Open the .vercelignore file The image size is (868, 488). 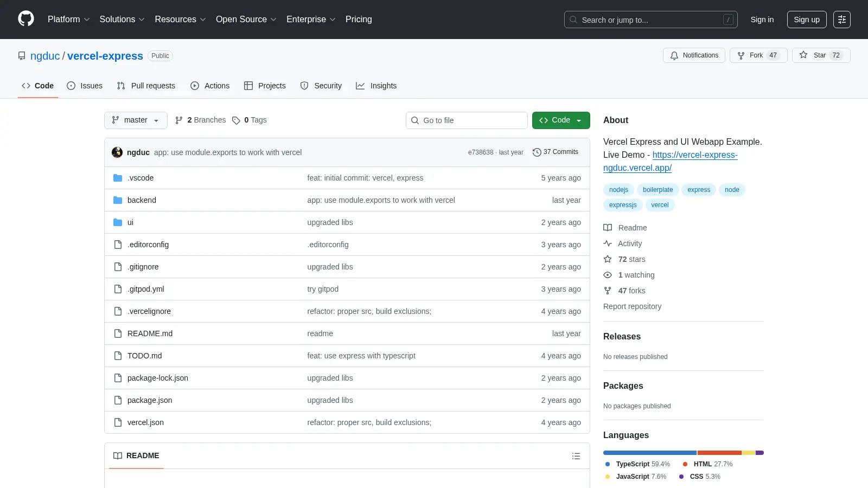coord(149,311)
